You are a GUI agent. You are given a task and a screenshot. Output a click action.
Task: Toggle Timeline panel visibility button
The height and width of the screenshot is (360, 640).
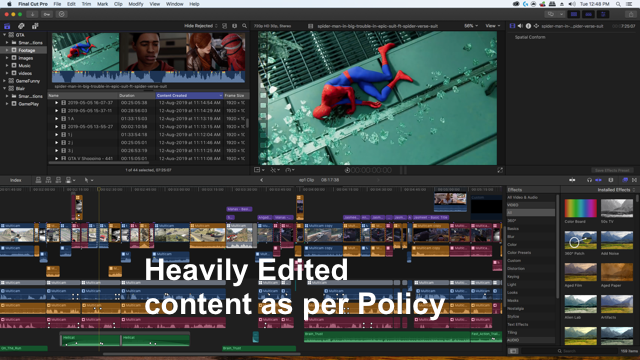point(589,14)
